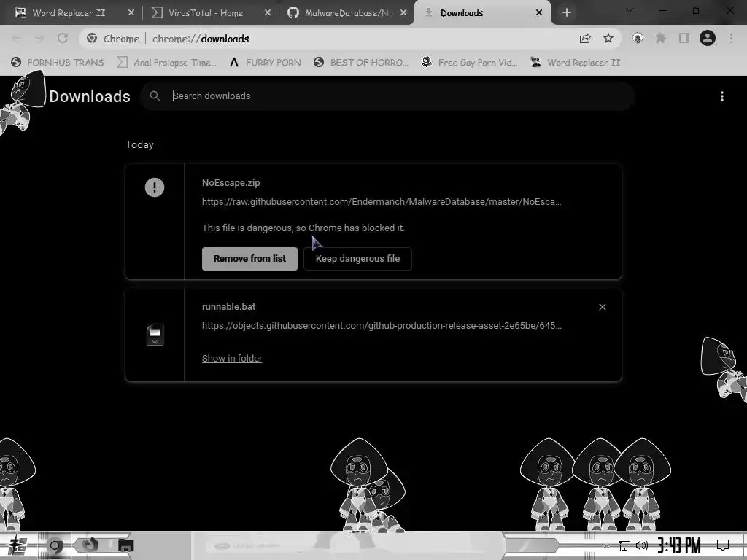The image size is (747, 560).
Task: Open the extension icon next to the star
Action: pos(638,38)
